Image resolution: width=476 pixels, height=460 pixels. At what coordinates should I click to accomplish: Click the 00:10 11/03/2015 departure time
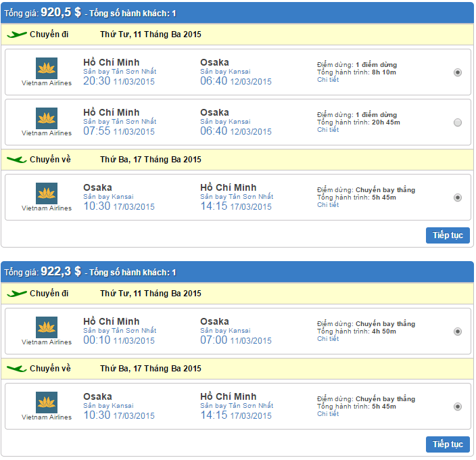pos(119,340)
